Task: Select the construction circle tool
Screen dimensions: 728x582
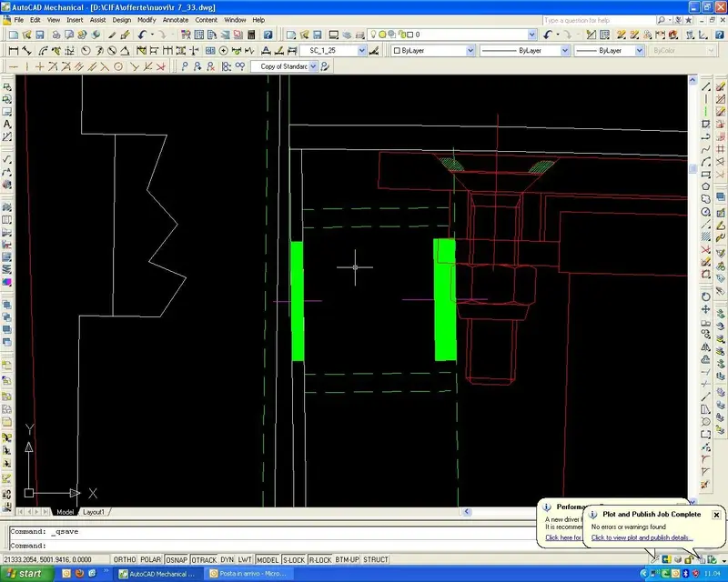Action: pyautogui.click(x=118, y=66)
